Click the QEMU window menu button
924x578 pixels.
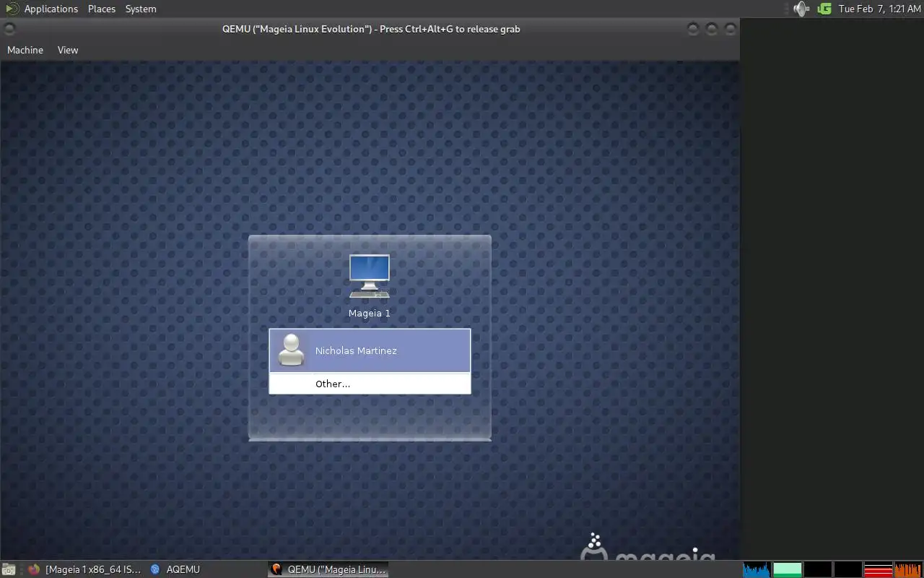[9, 29]
